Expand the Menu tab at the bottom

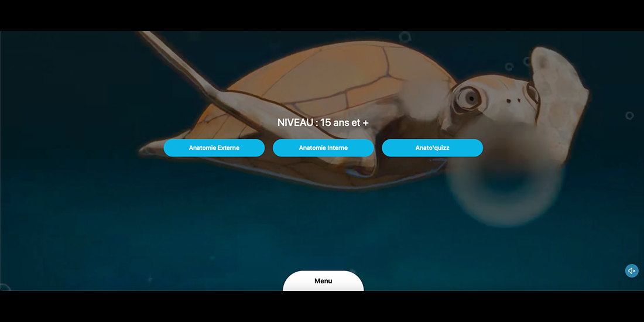click(323, 281)
